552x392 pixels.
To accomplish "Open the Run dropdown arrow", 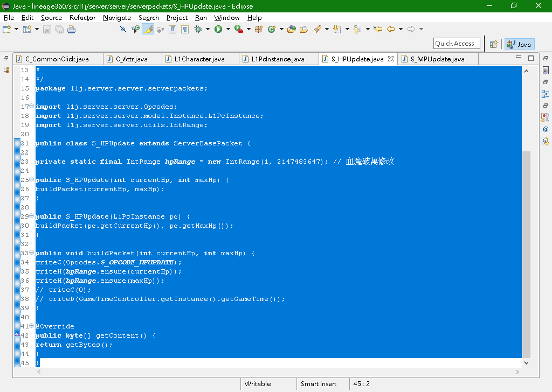I will click(228, 29).
